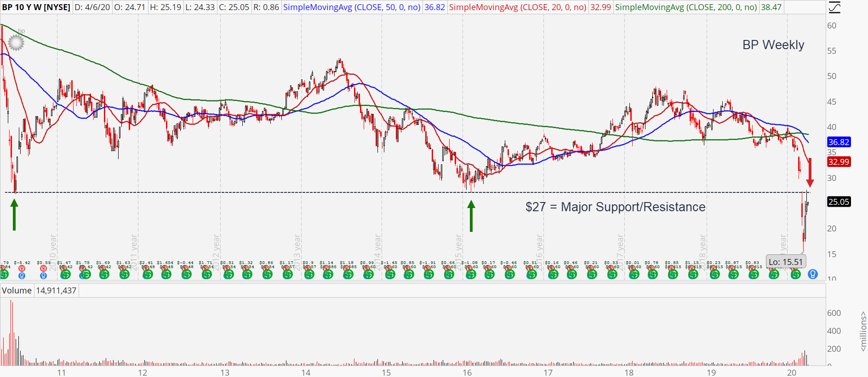Image resolution: width=868 pixels, height=377 pixels.
Task: Open the green dividend icon under $0.01
Action: [x=634, y=275]
